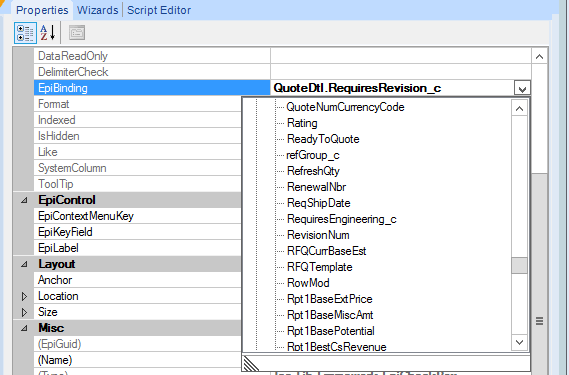The height and width of the screenshot is (375, 569).
Task: Choose ReadyToQuote in binding list
Action: click(x=323, y=139)
